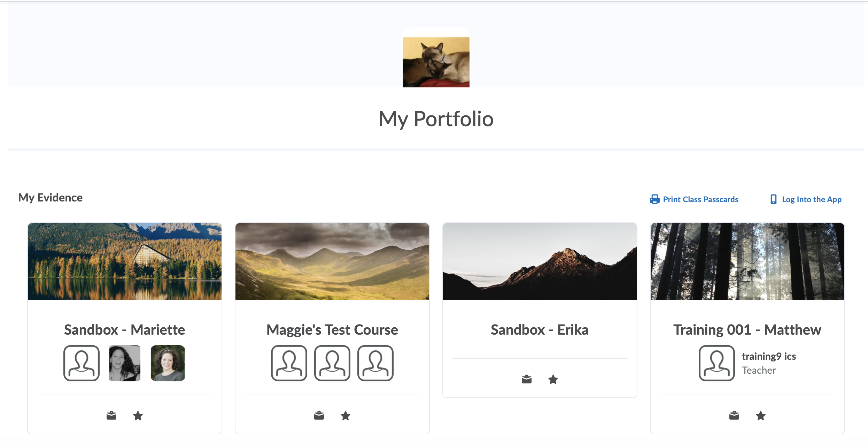Screen dimensions: 868x442
Task: Click the forest banner on Training 001
Action: point(747,261)
